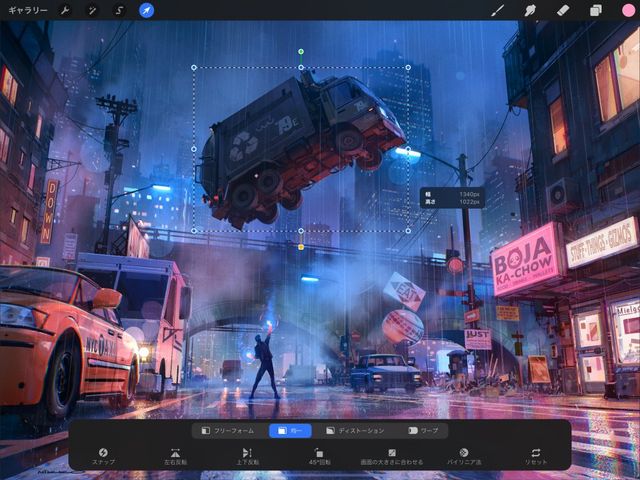Open the Layers panel icon

(x=596, y=10)
